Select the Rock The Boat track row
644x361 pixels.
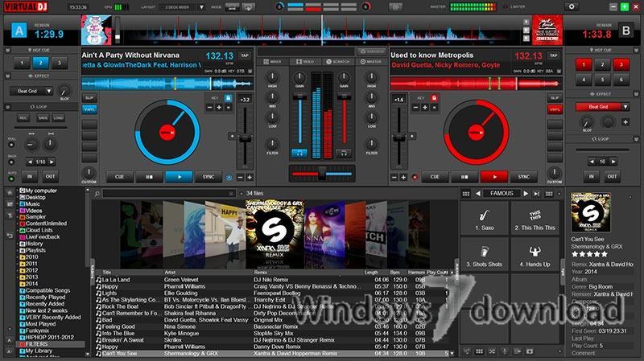click(x=272, y=306)
